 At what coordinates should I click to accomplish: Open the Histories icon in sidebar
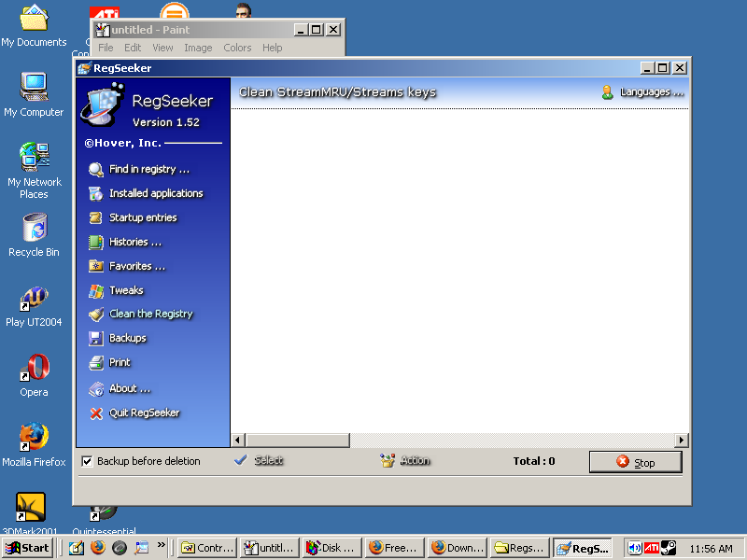pyautogui.click(x=95, y=243)
